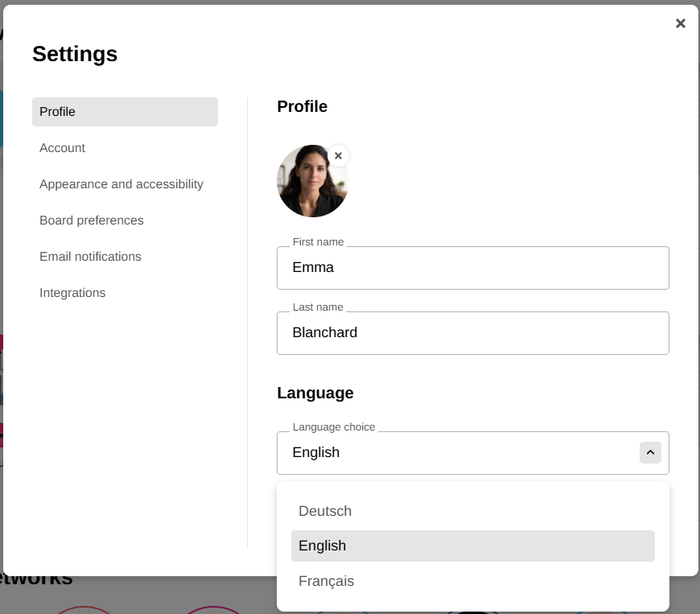Open Appearance and accessibility section

pos(121,184)
